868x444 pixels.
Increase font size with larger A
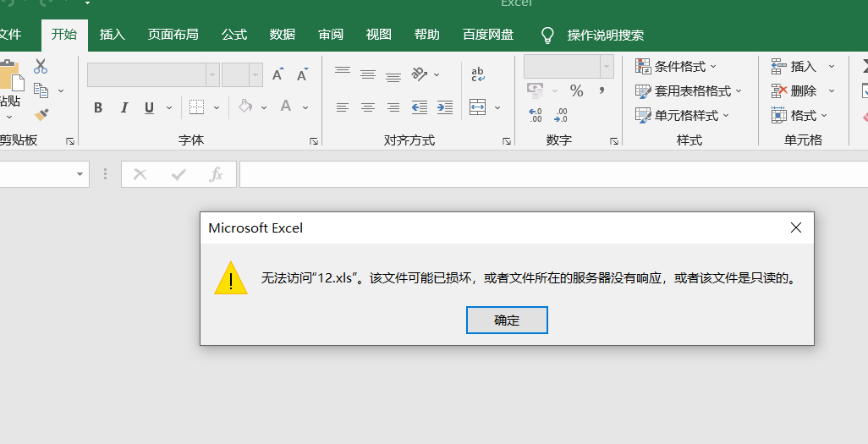(x=277, y=74)
